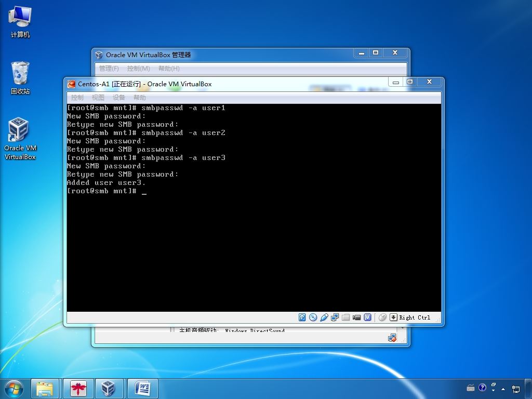Minimize the VirtualBox 管理器 window
This screenshot has height=399, width=532.
pos(362,53)
